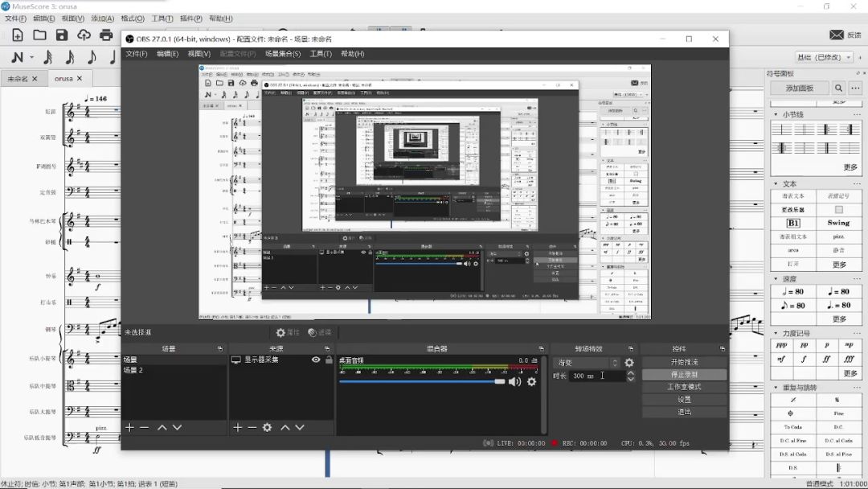868x489 pixels.
Task: Toggle quarter note duration in MuseScore
Action: (x=113, y=57)
